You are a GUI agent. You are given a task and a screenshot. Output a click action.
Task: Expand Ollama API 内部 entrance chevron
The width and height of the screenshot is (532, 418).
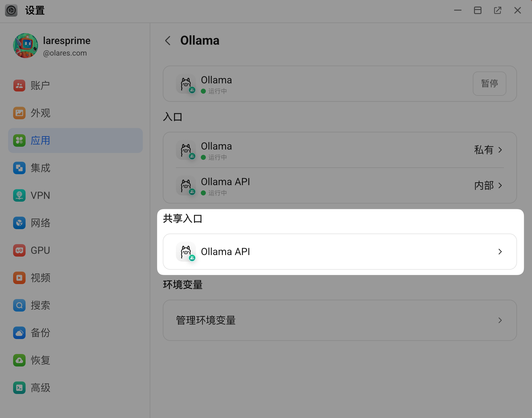click(x=500, y=185)
